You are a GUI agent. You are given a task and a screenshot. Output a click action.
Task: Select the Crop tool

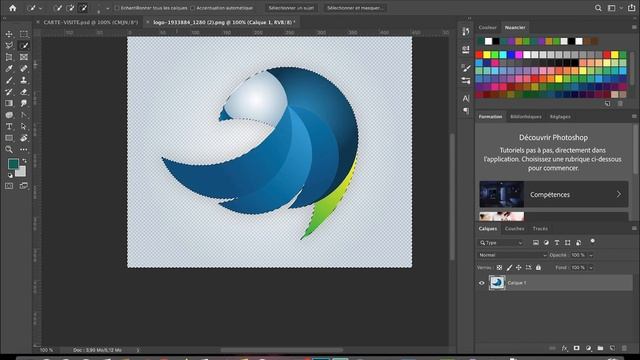click(9, 57)
